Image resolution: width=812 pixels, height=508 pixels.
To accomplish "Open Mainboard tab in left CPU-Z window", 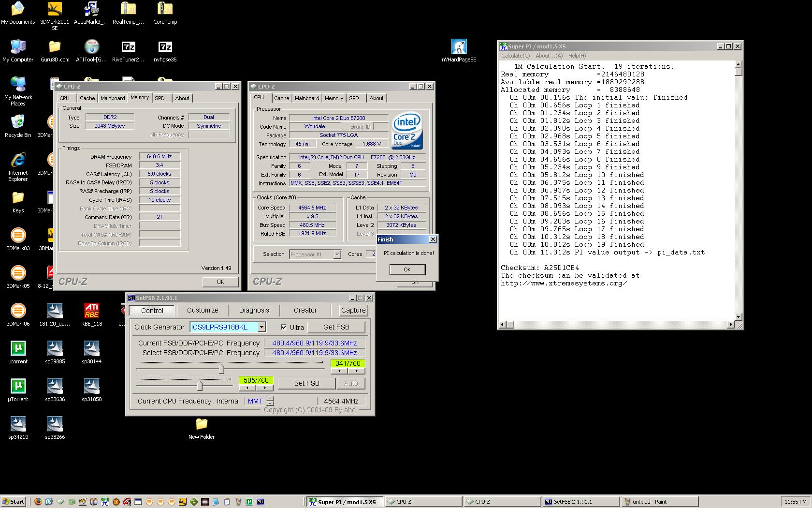I will pyautogui.click(x=113, y=98).
